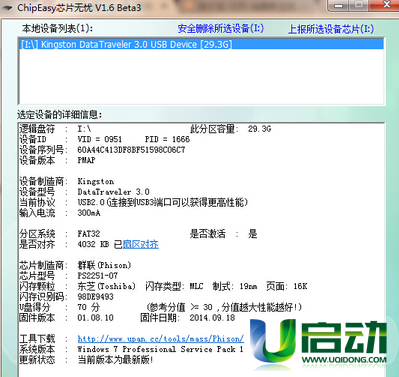Screen dimensions: 399x377
Task: Click 上报所选设备芯片(I:) link
Action: point(331,29)
